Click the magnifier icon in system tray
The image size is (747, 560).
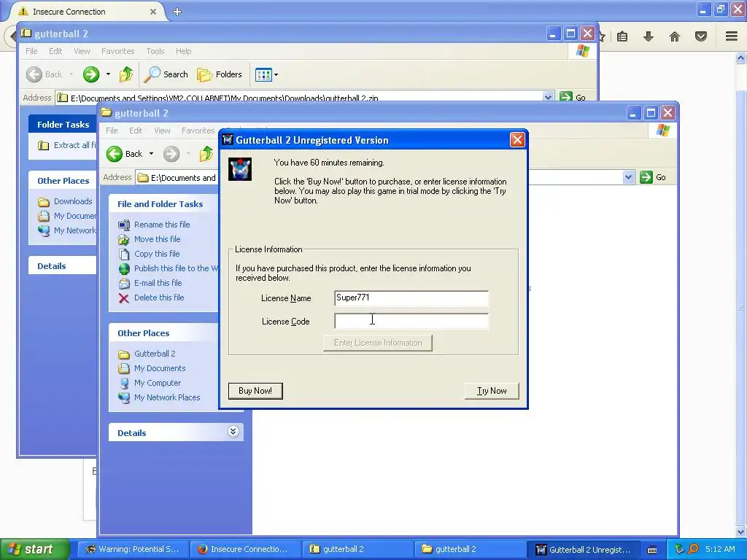(x=693, y=549)
